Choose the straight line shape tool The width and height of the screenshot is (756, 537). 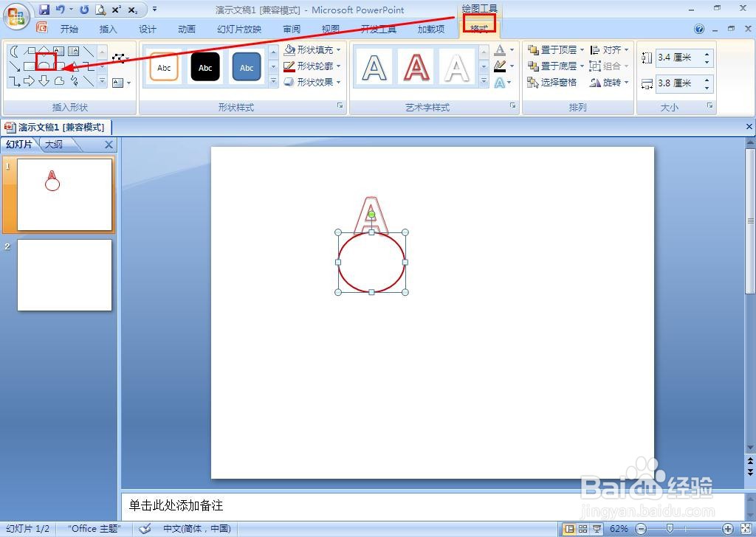[89, 50]
